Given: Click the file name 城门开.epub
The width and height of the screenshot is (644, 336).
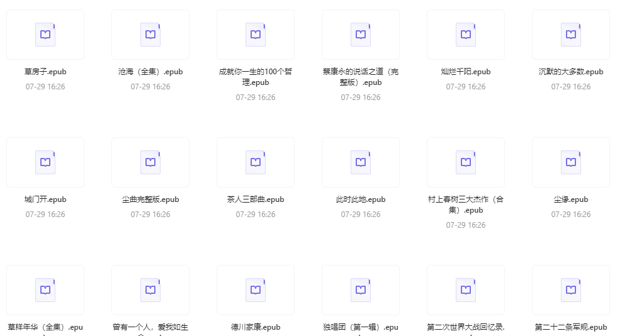Looking at the screenshot, I should (x=45, y=199).
